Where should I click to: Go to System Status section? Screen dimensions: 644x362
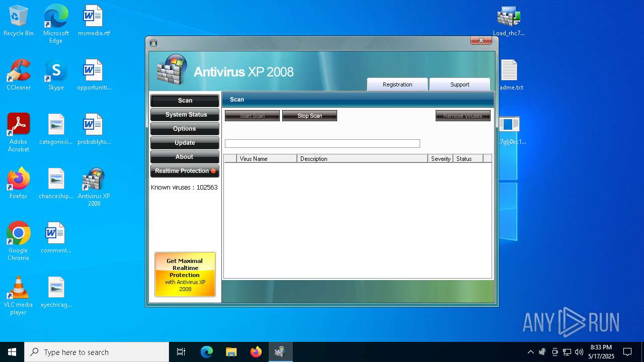[185, 115]
